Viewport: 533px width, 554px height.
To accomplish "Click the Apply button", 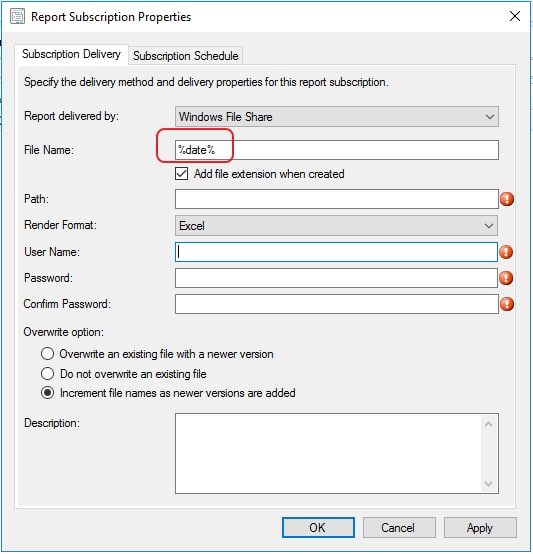I will [480, 528].
